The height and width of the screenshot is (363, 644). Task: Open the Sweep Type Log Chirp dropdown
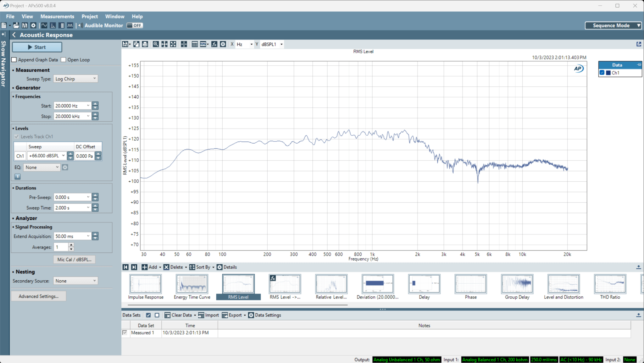pyautogui.click(x=76, y=79)
